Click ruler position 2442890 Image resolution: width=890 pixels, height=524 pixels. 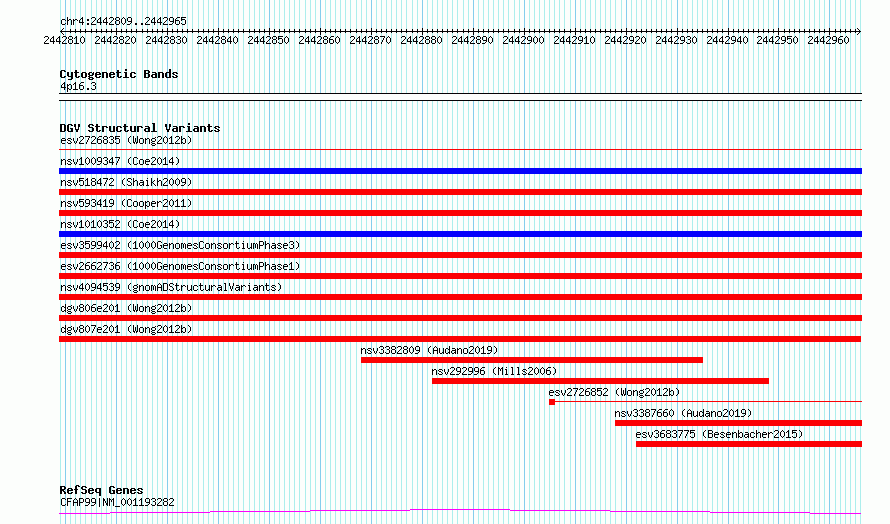pos(472,40)
